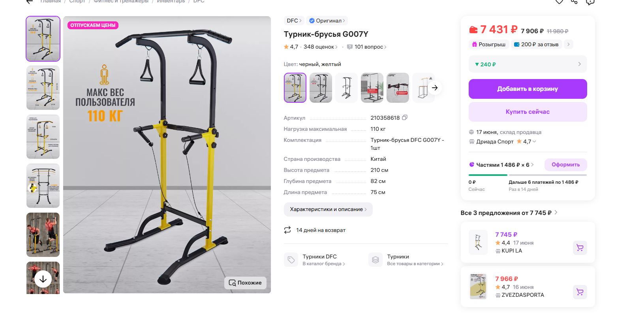The image size is (644, 313).
Task: Select the black-yellow color variant
Action: click(295, 88)
